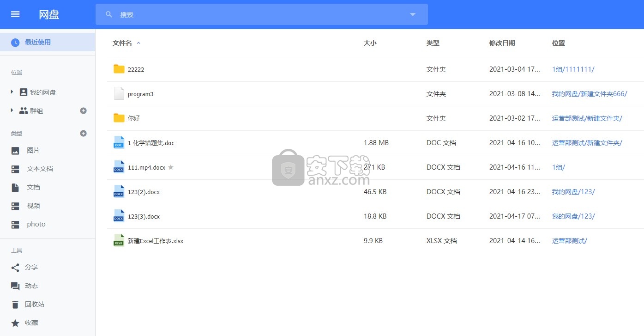
Task: Open the 回收站 recycle bin
Action: click(35, 304)
